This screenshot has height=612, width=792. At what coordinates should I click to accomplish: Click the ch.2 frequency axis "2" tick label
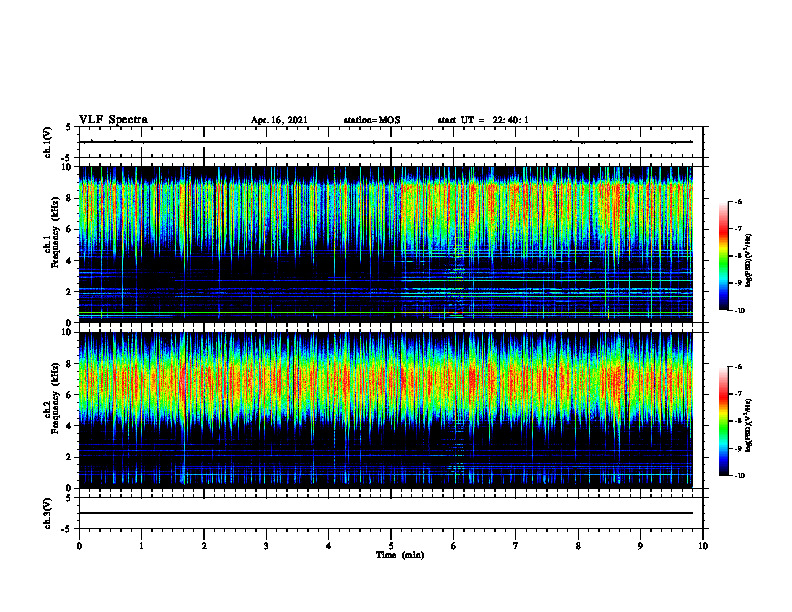[69, 457]
